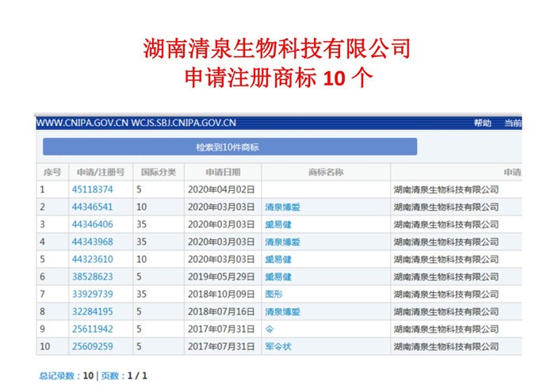Screen dimensions: 555x392
Task: Open application number 44346406
Action: [x=92, y=225]
